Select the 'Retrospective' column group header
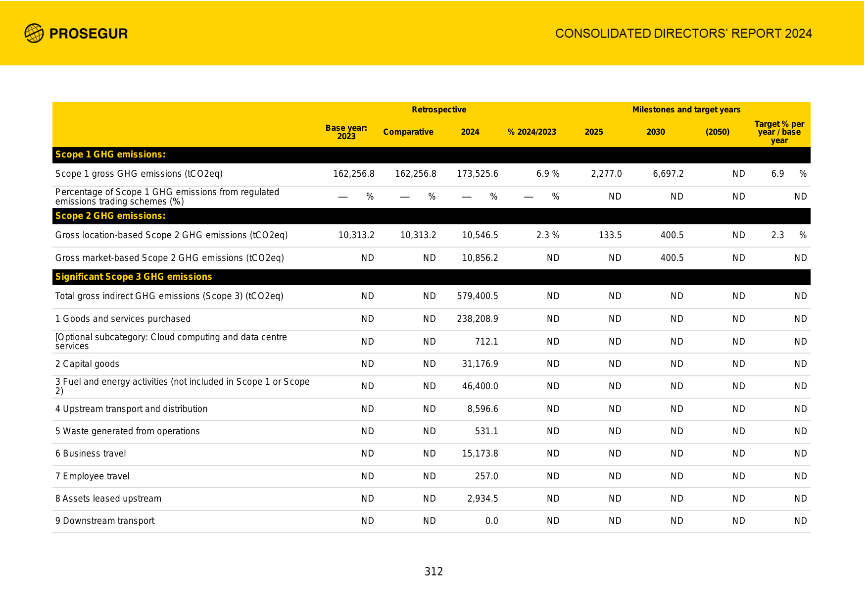 (439, 109)
